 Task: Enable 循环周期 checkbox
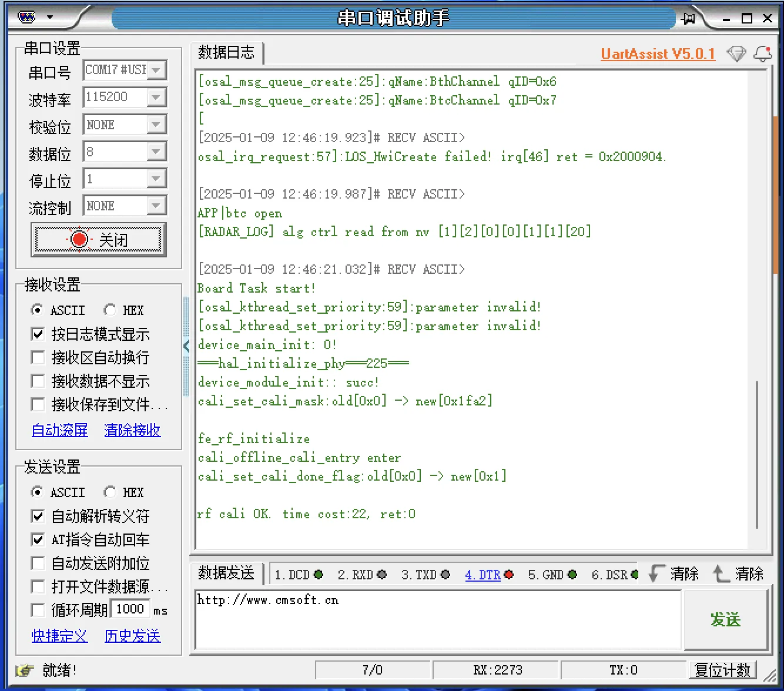click(x=38, y=610)
